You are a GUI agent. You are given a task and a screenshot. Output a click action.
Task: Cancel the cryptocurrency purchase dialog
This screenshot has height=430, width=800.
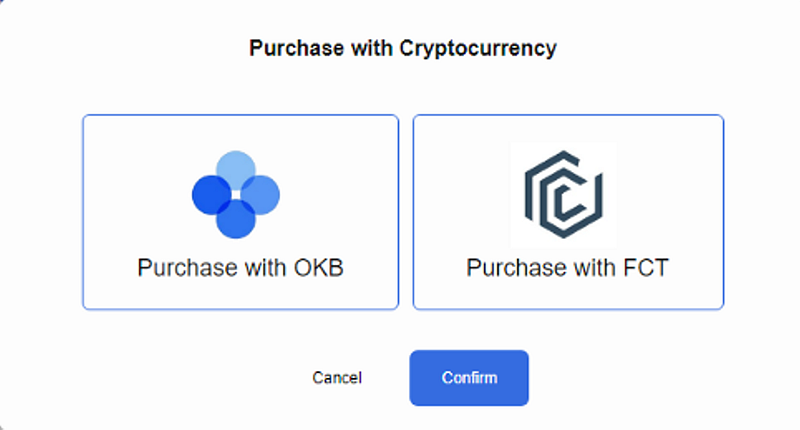pyautogui.click(x=337, y=377)
